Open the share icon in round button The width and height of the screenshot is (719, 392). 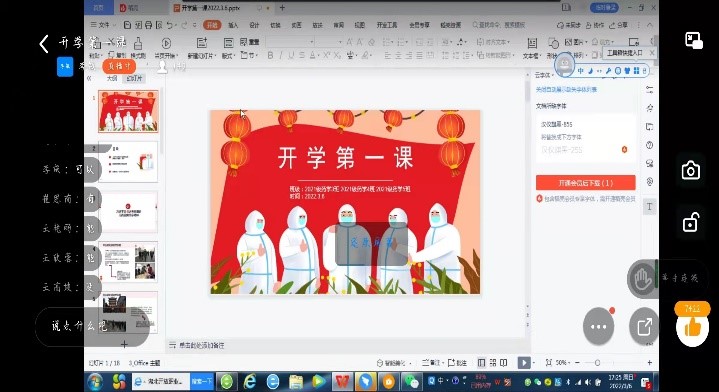644,326
